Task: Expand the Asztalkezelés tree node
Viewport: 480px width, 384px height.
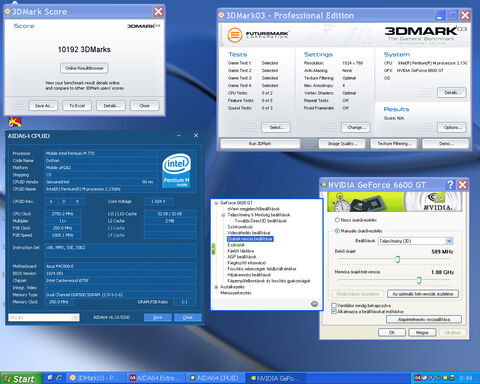Action: tap(216, 287)
